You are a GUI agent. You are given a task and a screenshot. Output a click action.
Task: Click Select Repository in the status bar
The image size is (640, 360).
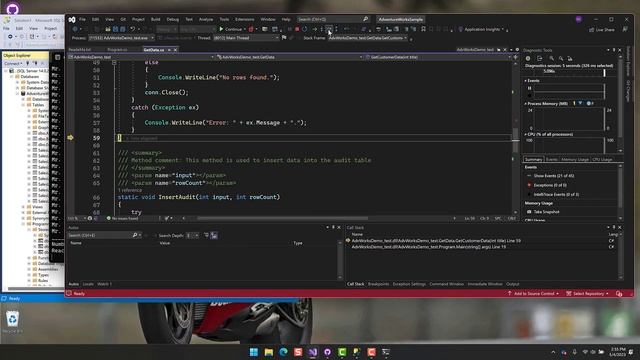click(587, 293)
